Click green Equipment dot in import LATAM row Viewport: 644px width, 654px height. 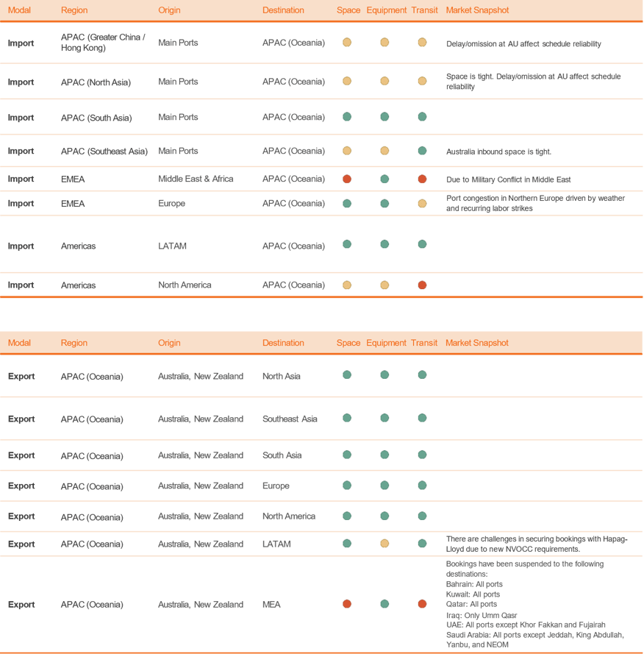tap(384, 245)
